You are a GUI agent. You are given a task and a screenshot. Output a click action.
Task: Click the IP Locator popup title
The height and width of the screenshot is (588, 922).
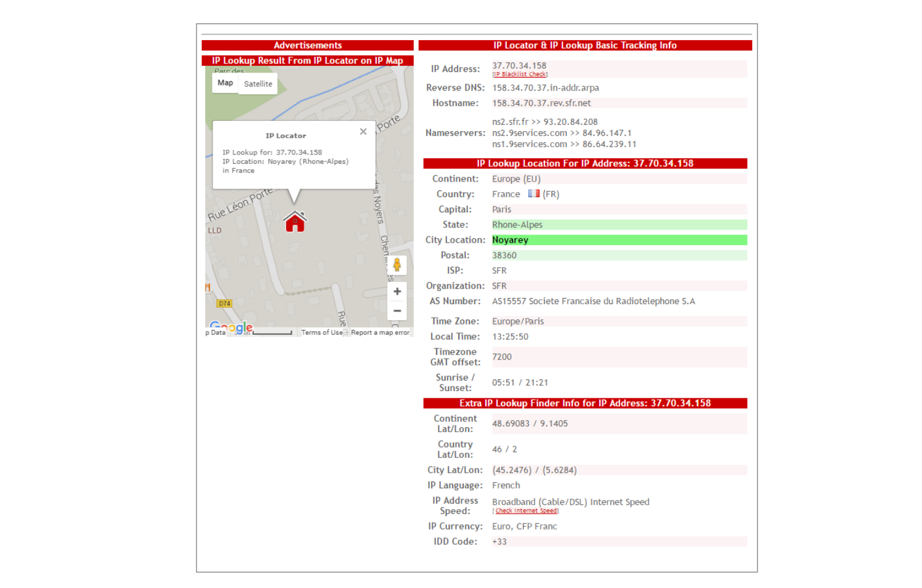point(286,135)
